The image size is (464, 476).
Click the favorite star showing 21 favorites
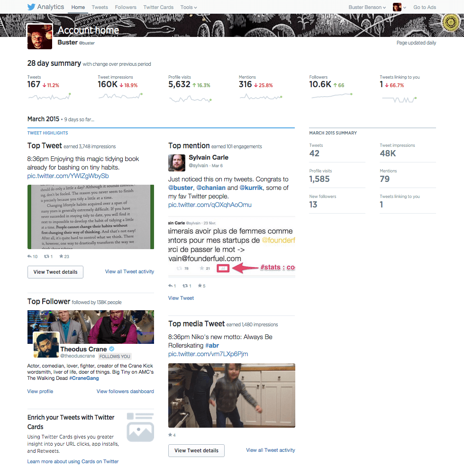tap(201, 268)
